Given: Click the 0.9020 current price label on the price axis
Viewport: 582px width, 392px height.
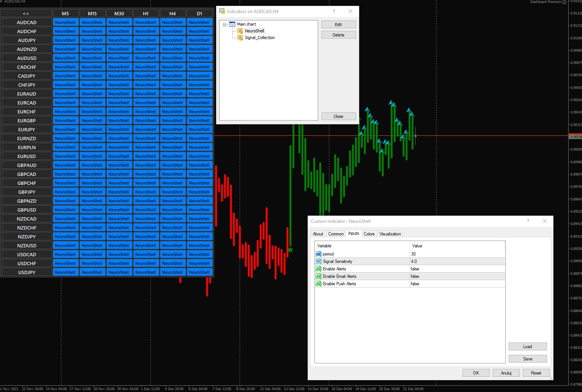Looking at the screenshot, I should pos(576,137).
